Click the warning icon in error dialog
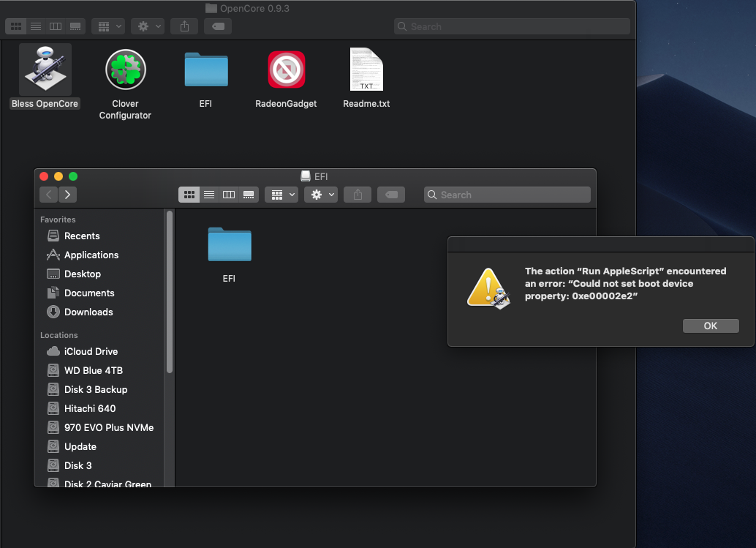This screenshot has width=756, height=548. [488, 288]
